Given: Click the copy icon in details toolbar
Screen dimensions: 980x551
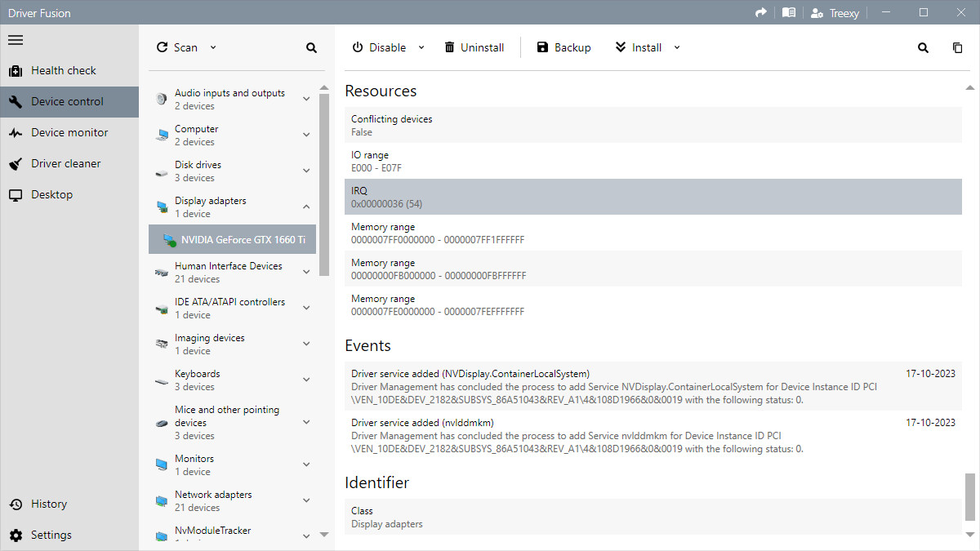Looking at the screenshot, I should 957,48.
